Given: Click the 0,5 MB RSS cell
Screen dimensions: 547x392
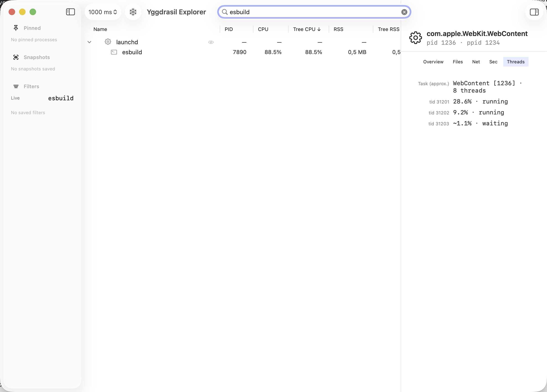Looking at the screenshot, I should 357,52.
